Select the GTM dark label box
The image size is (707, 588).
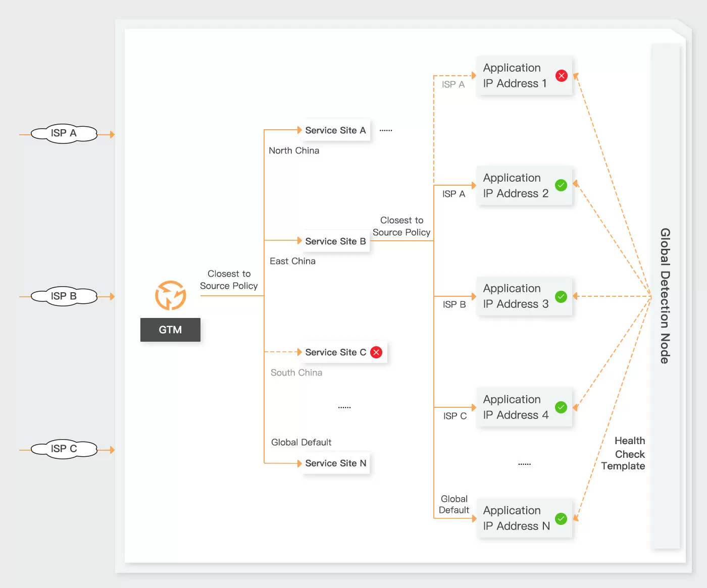point(170,330)
